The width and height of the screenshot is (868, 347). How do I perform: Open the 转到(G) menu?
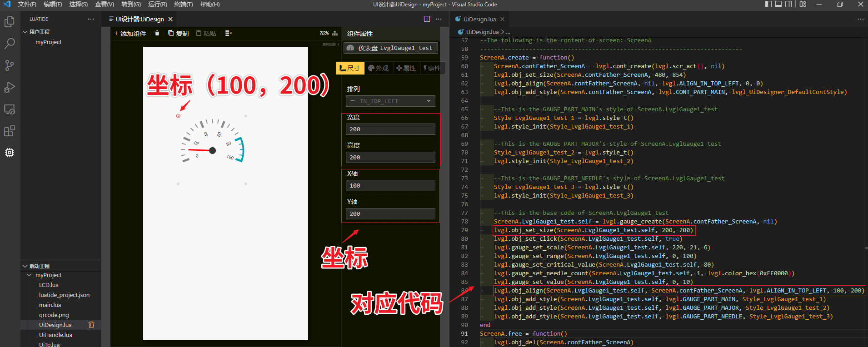pos(131,4)
